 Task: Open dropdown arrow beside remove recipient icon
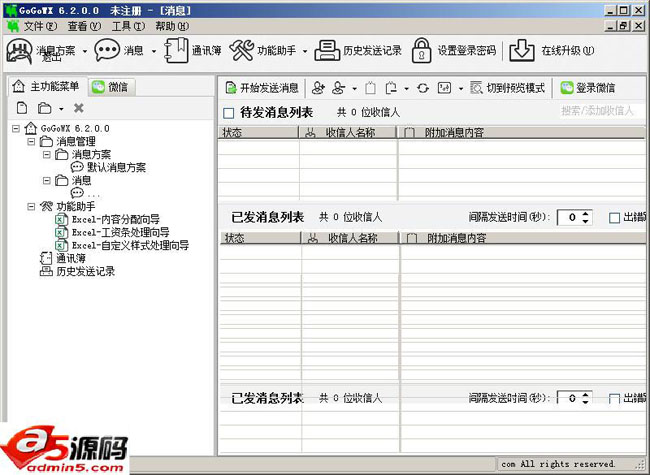coord(354,88)
